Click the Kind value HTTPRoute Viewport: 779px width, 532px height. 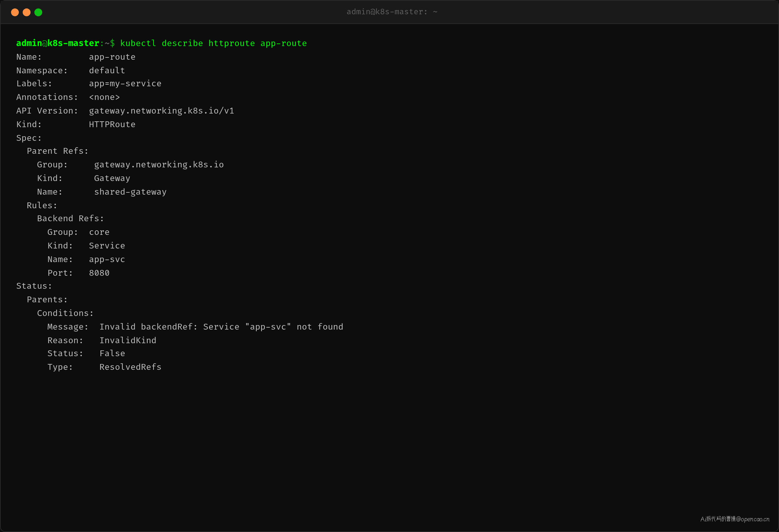[x=112, y=124]
